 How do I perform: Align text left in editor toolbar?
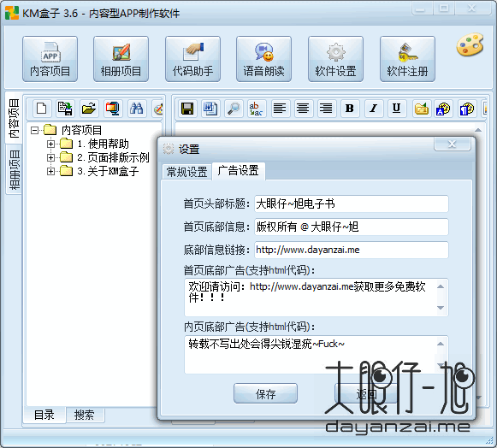click(280, 109)
